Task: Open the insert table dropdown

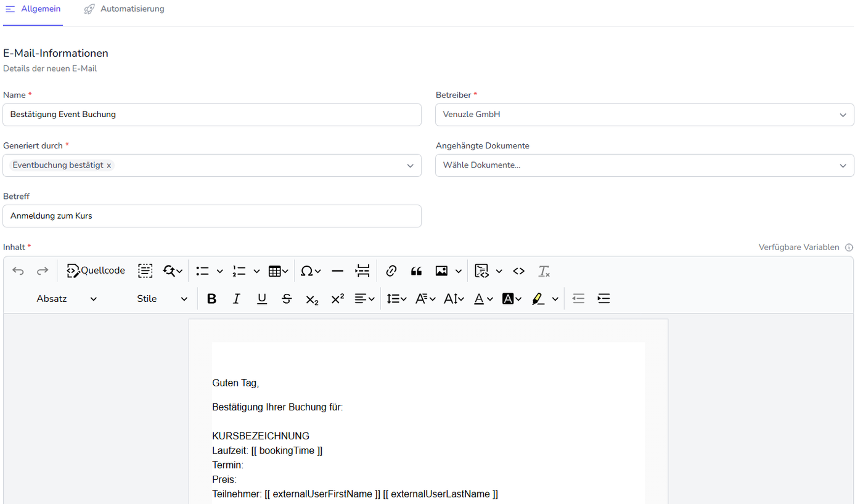Action: (x=279, y=271)
